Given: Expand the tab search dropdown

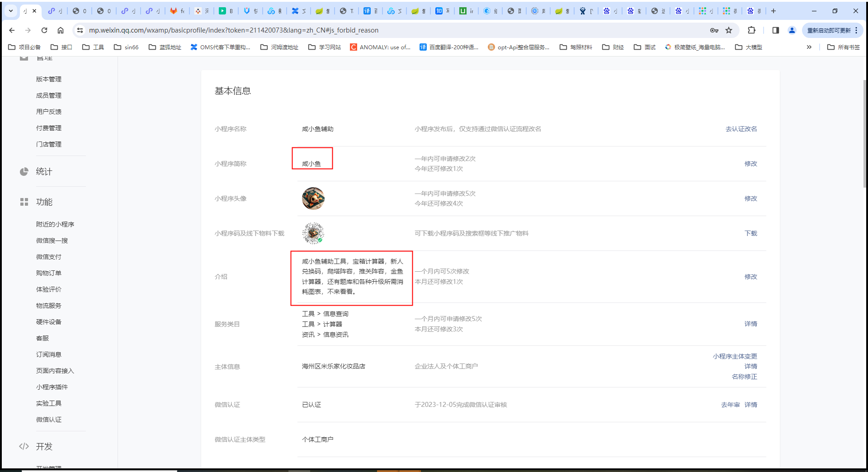Looking at the screenshot, I should click(x=11, y=11).
